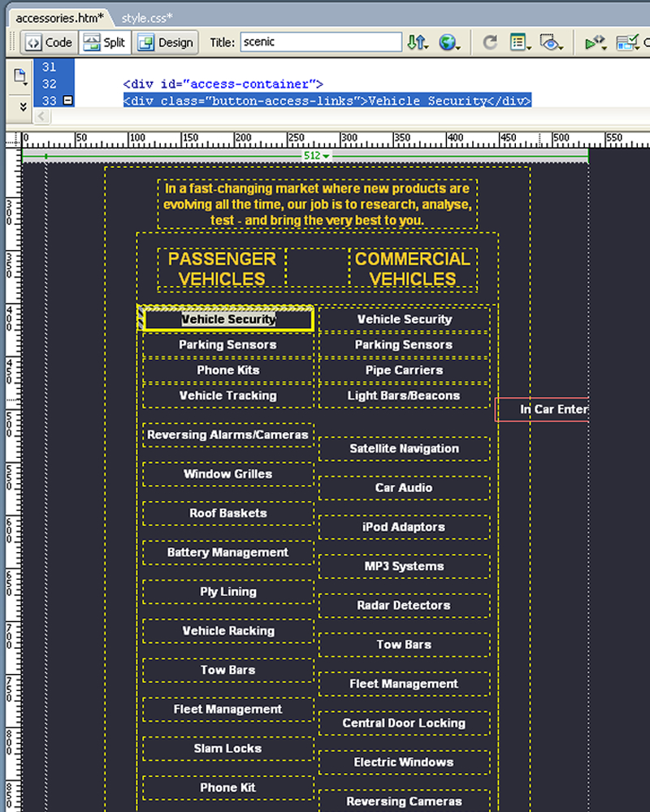Click the Vehicle Racking box
This screenshot has height=812, width=650.
click(228, 631)
